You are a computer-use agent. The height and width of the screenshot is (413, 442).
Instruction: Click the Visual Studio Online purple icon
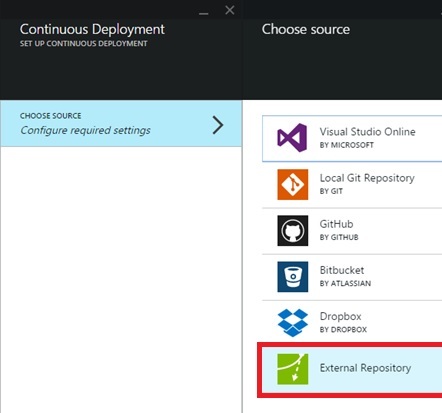[x=292, y=138]
